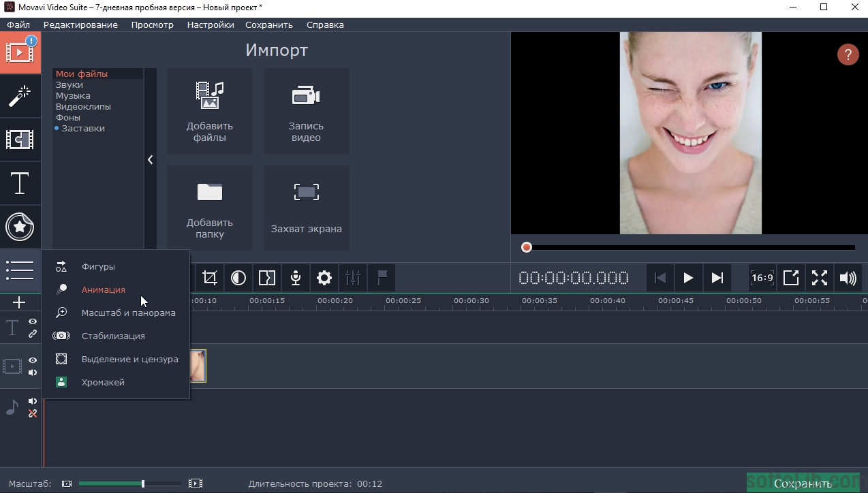
Task: Open the Import tab in sidebar
Action: (20, 52)
